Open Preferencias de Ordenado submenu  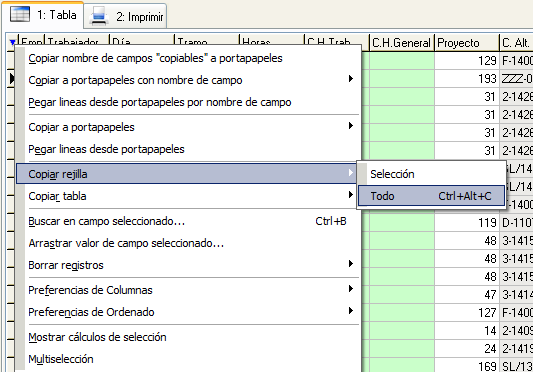pyautogui.click(x=189, y=312)
